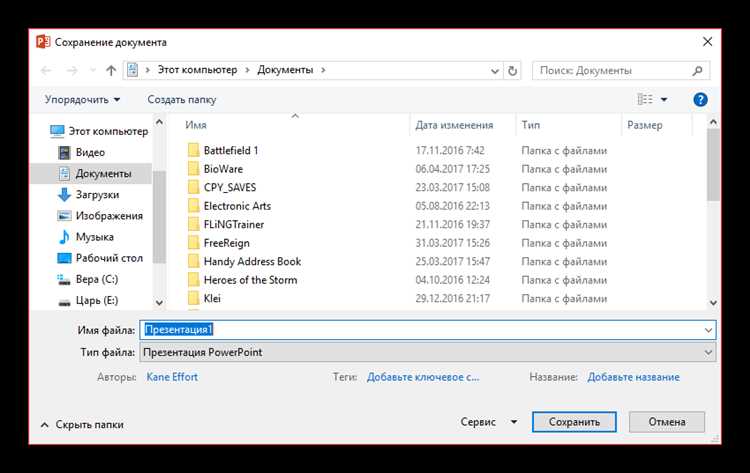Open Рабочий стол in the sidebar
This screenshot has height=473, width=750.
click(100, 258)
